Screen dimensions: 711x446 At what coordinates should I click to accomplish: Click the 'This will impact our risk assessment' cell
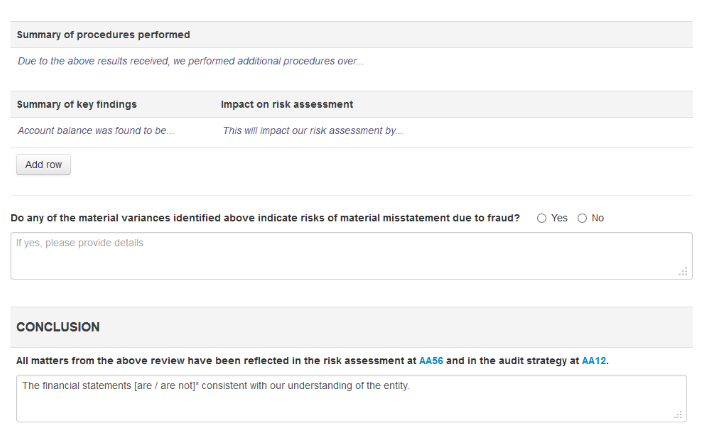click(313, 131)
